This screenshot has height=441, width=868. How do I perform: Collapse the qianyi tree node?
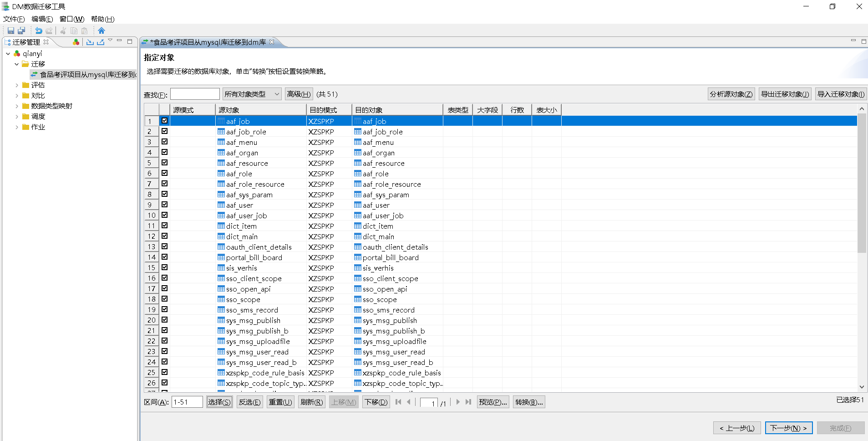click(x=8, y=53)
